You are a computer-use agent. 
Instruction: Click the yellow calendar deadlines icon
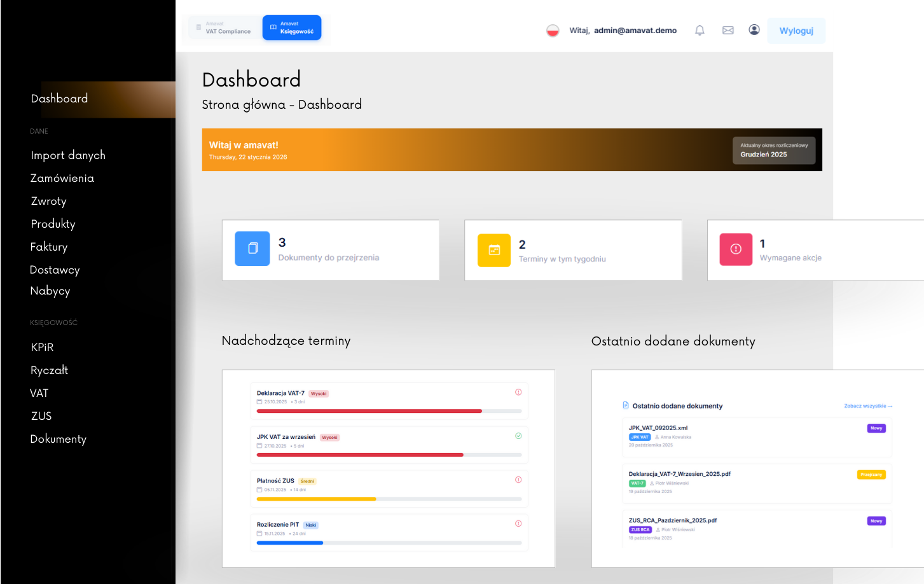click(x=494, y=251)
